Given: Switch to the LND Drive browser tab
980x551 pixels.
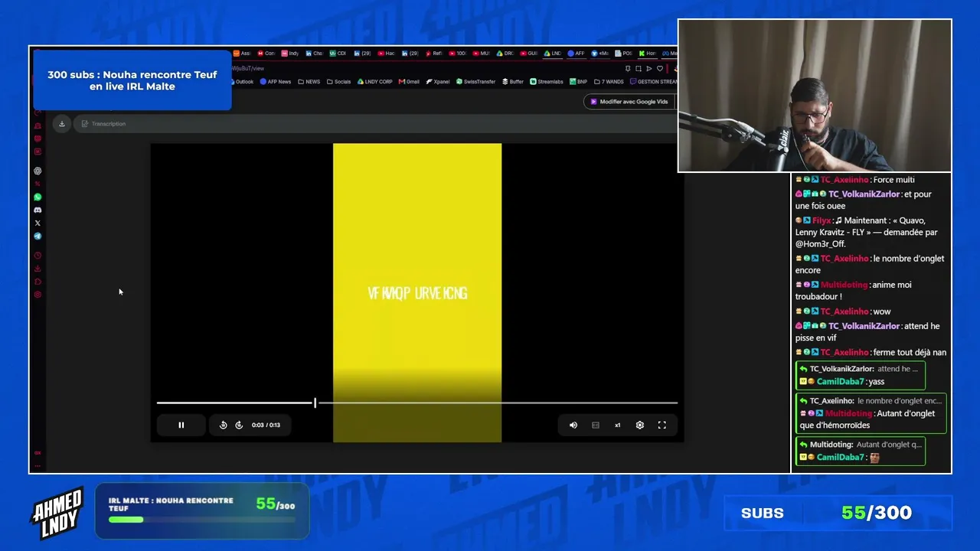Looking at the screenshot, I should click(552, 54).
